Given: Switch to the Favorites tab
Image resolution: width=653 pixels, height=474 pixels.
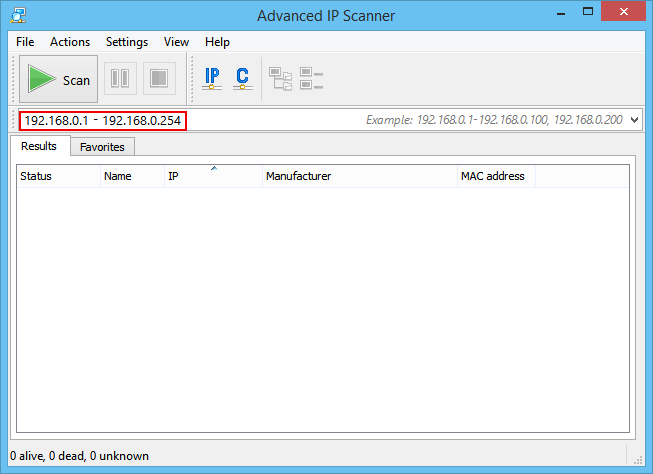Looking at the screenshot, I should click(102, 147).
